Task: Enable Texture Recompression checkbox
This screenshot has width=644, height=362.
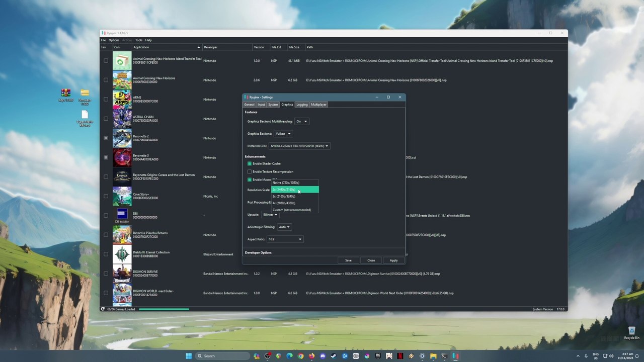Action: (250, 171)
